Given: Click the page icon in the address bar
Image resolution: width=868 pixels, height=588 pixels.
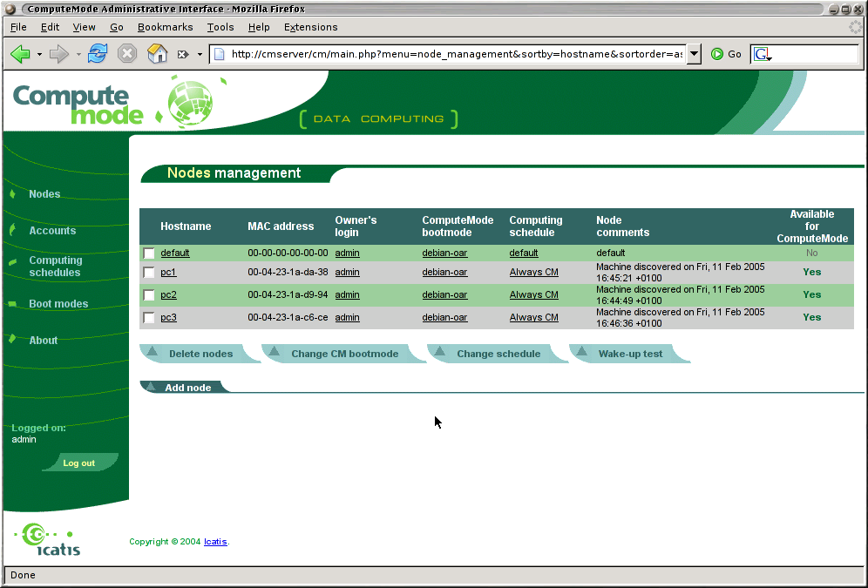Looking at the screenshot, I should tap(220, 54).
